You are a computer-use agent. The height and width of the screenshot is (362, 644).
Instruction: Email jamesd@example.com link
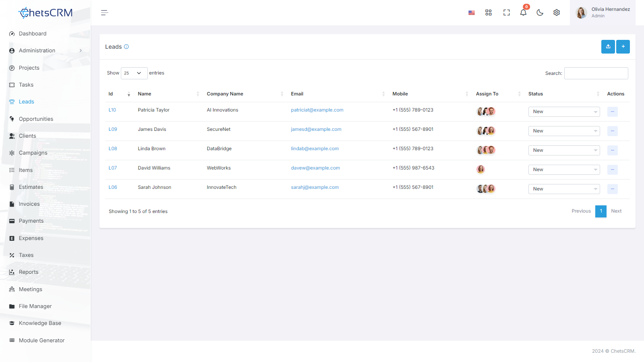pyautogui.click(x=316, y=129)
